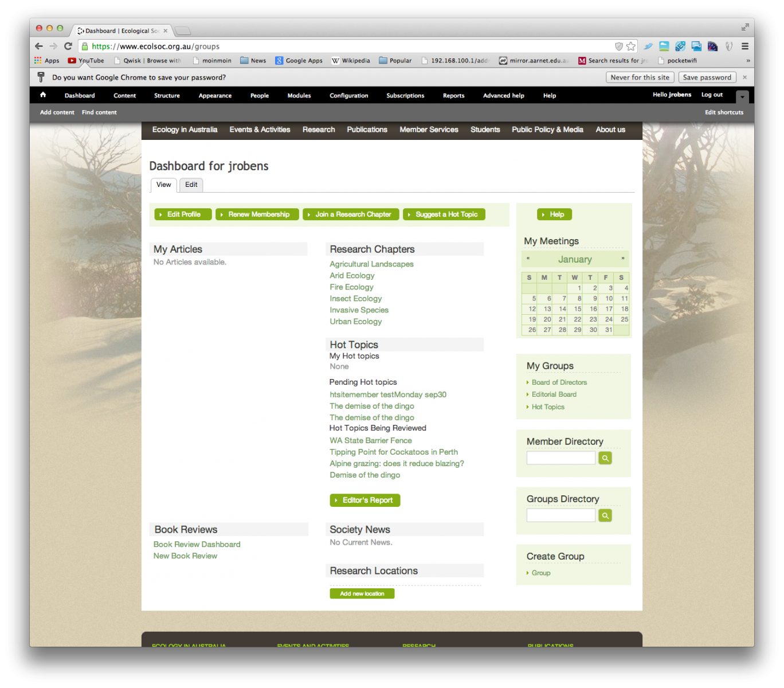Open the Reports admin menu
The height and width of the screenshot is (688, 784).
click(453, 96)
